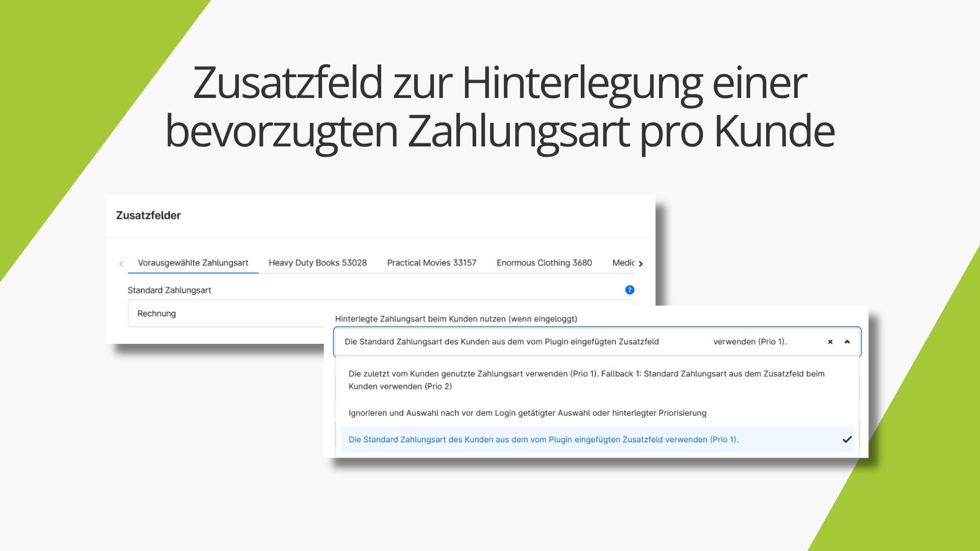Pick highlighted 'Die Standard Zahlungsart des Kunden' option

pyautogui.click(x=543, y=439)
